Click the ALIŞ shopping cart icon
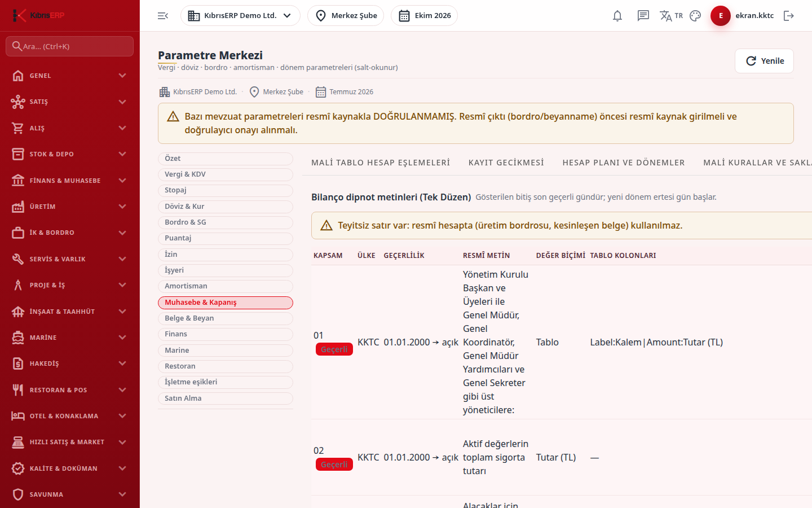 18,128
